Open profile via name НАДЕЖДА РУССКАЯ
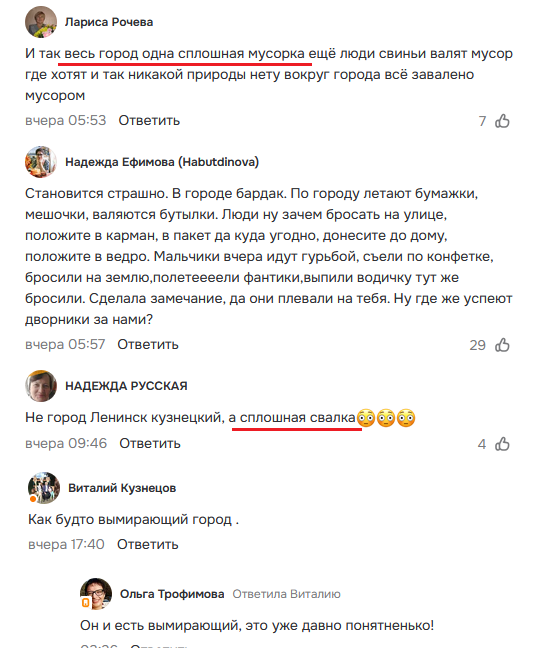 coord(126,386)
